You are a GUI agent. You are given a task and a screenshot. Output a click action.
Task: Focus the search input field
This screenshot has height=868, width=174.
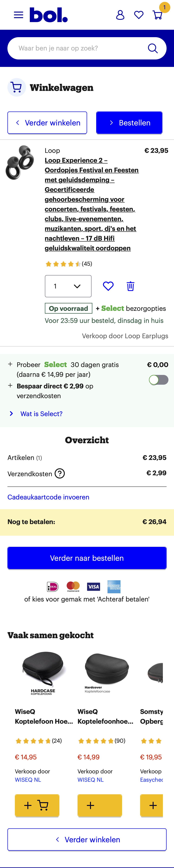(x=79, y=48)
